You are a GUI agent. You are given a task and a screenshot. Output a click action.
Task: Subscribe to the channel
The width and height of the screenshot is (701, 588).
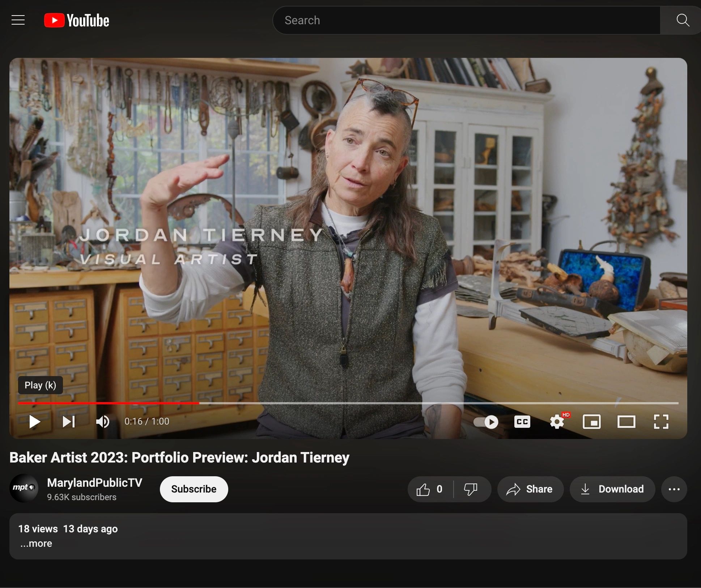(194, 489)
